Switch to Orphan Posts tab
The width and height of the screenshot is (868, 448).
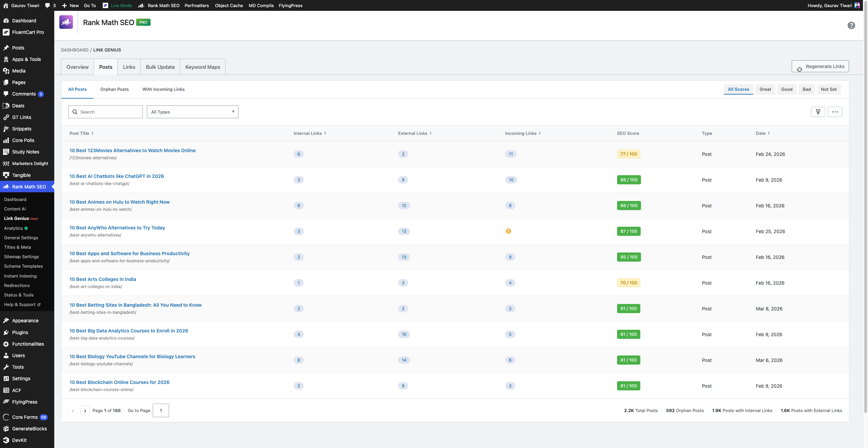pos(114,89)
